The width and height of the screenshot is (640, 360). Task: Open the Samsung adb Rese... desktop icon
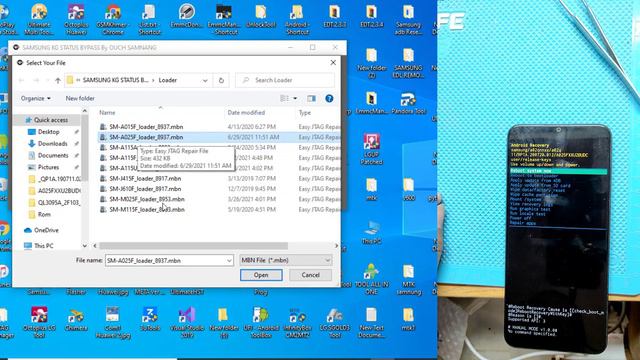tap(409, 19)
